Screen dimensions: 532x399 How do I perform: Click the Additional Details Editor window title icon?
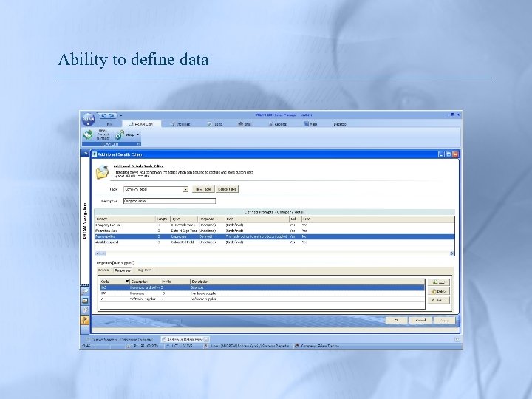[95, 154]
